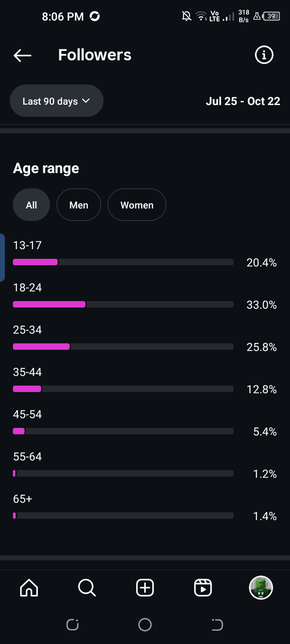The width and height of the screenshot is (290, 644).
Task: Tap the Followers page title
Action: [95, 55]
